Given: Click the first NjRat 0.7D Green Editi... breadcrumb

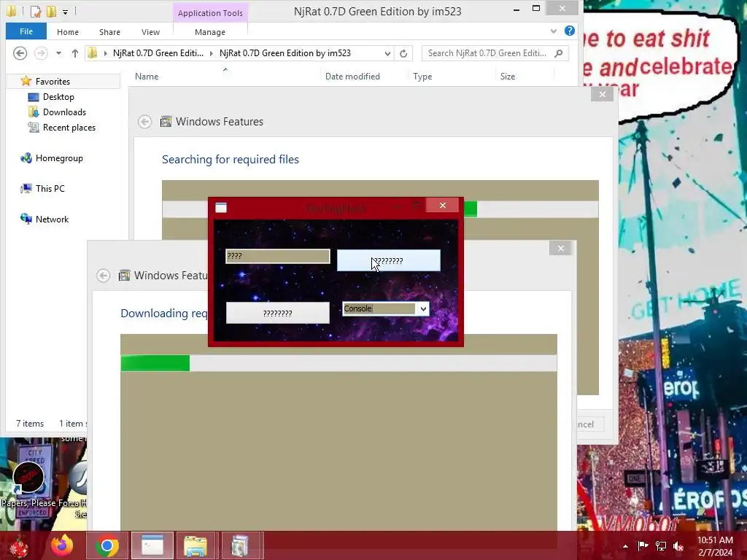Looking at the screenshot, I should [x=158, y=53].
